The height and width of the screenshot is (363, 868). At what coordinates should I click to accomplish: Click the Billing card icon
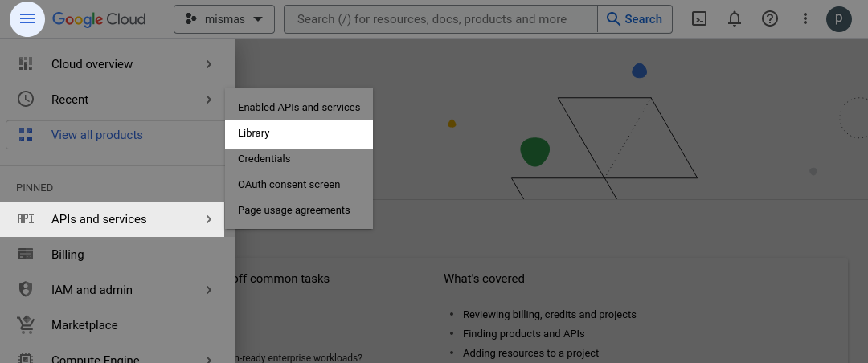(26, 254)
